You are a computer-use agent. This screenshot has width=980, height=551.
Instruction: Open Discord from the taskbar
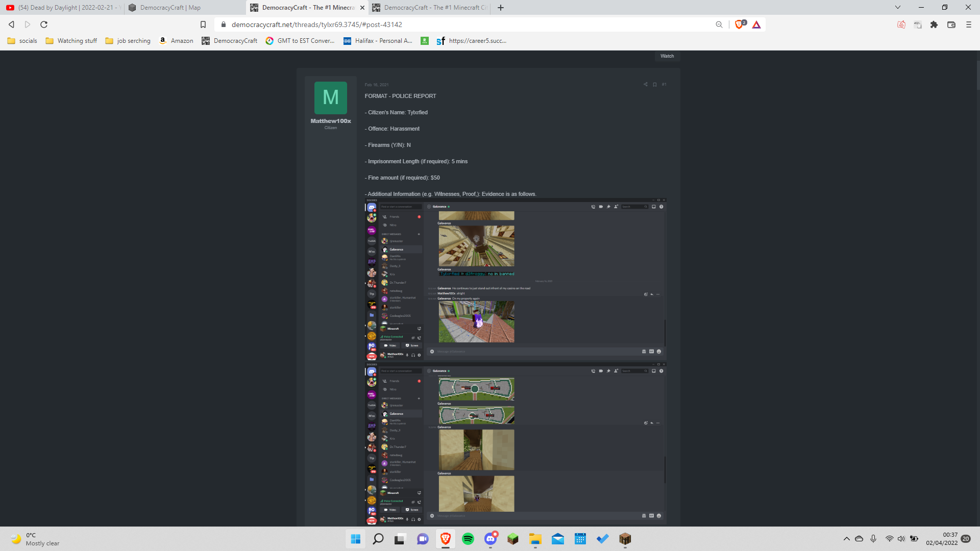pos(491,539)
